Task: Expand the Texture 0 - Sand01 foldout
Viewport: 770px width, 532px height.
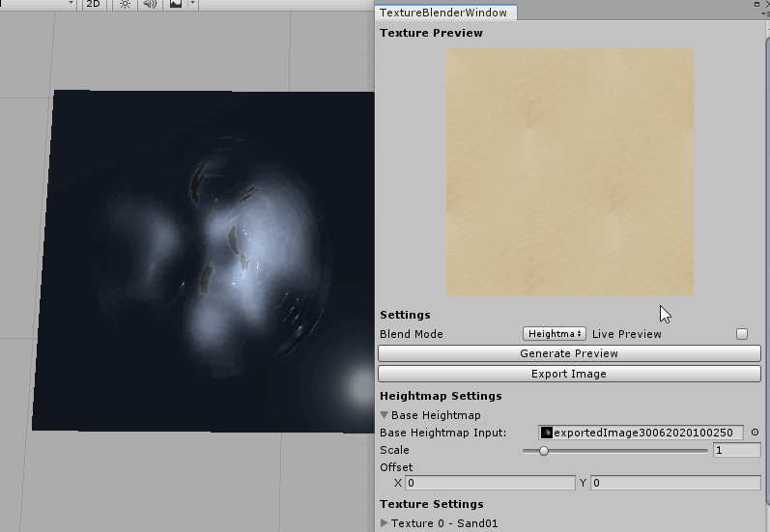Action: point(384,523)
